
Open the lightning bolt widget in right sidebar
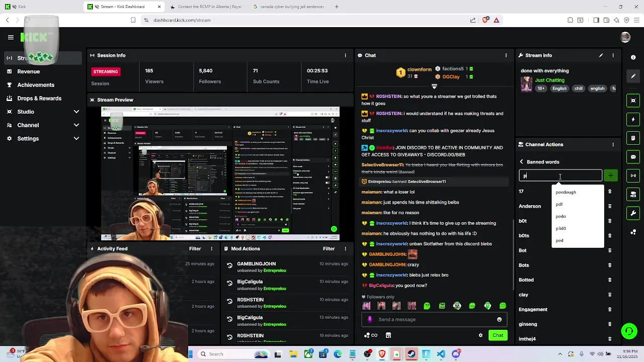(x=633, y=120)
